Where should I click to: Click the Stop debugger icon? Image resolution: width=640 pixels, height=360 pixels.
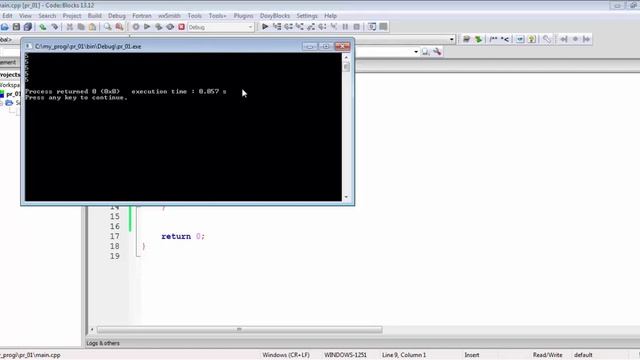pos(357,27)
